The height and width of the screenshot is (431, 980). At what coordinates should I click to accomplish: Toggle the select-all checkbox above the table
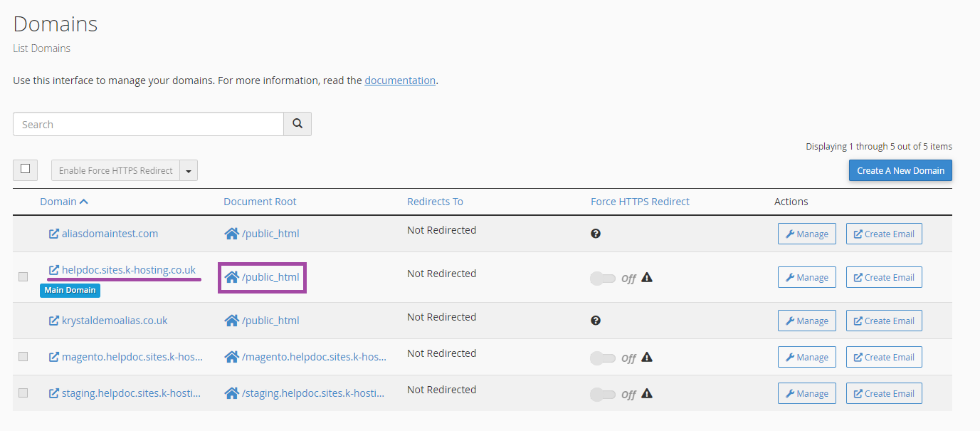pyautogui.click(x=25, y=170)
